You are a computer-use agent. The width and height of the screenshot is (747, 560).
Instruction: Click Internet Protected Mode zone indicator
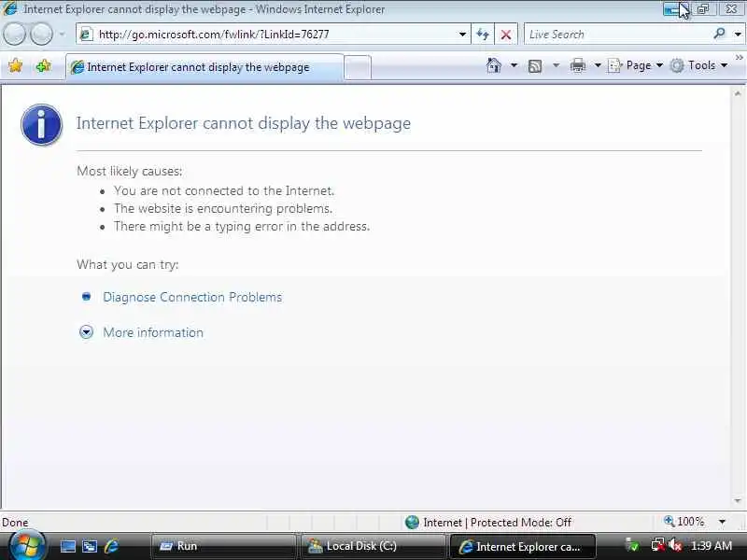(x=488, y=523)
